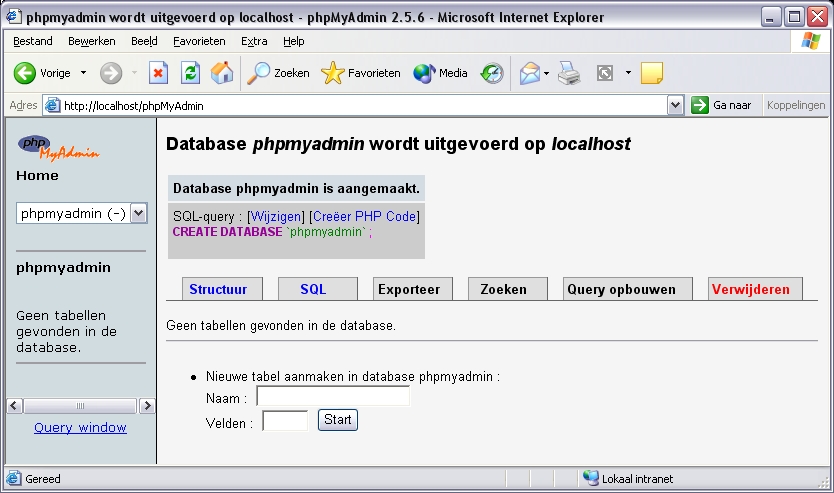
Task: Click the Forward navigation arrow
Action: coord(111,73)
